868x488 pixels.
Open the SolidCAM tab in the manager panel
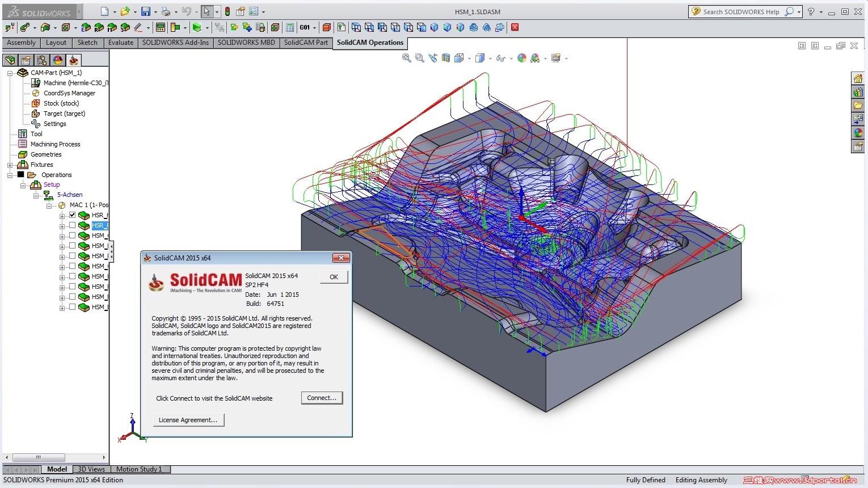pos(73,60)
